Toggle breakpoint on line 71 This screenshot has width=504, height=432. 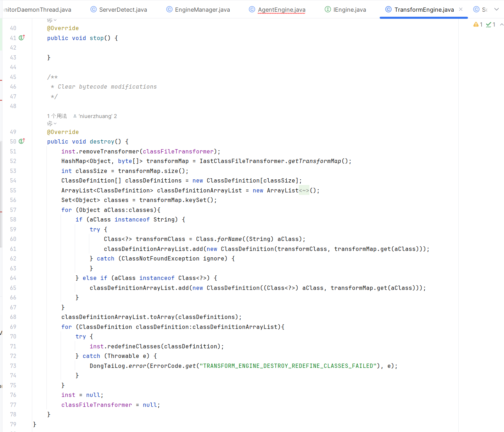click(13, 346)
